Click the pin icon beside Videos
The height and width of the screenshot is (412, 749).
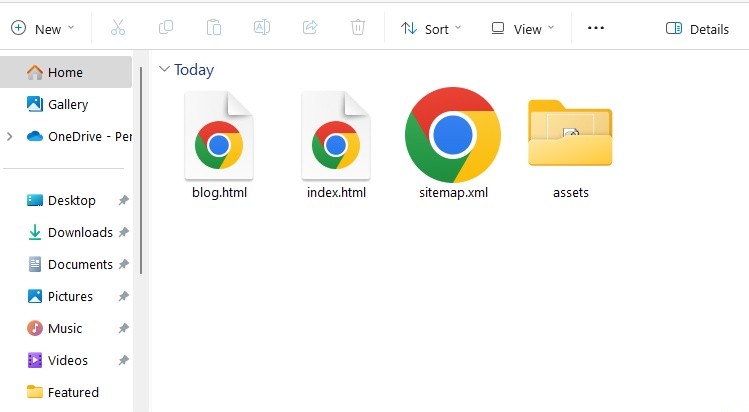click(x=123, y=360)
